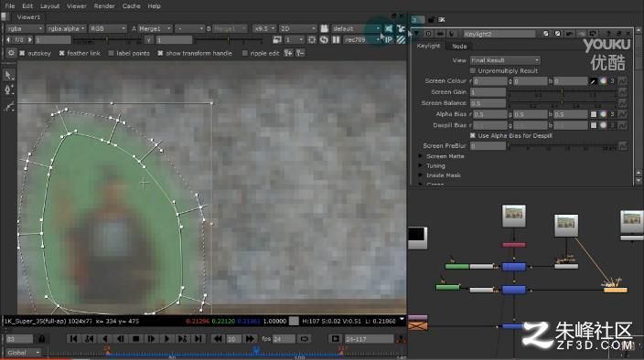Click the timeline lock icon

coord(41,339)
